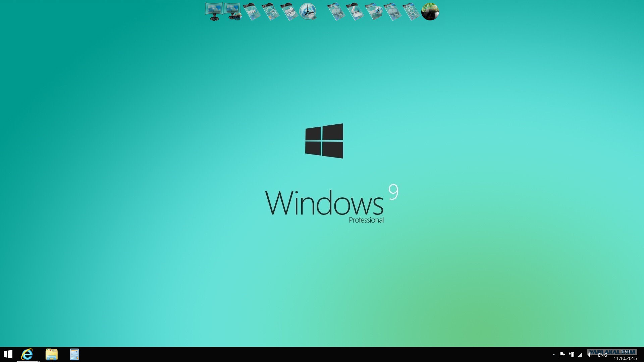Open the Start menu from the Windows logo button
The image size is (644, 362).
(8, 354)
